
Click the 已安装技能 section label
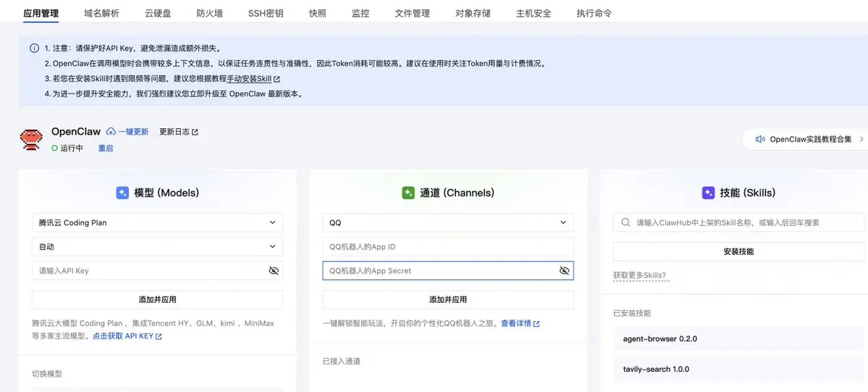click(631, 313)
